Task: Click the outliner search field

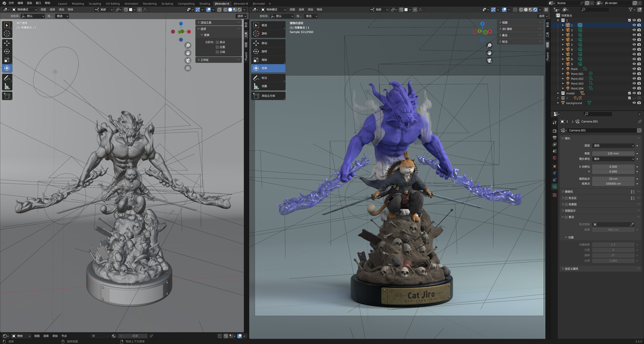Action: point(595,9)
